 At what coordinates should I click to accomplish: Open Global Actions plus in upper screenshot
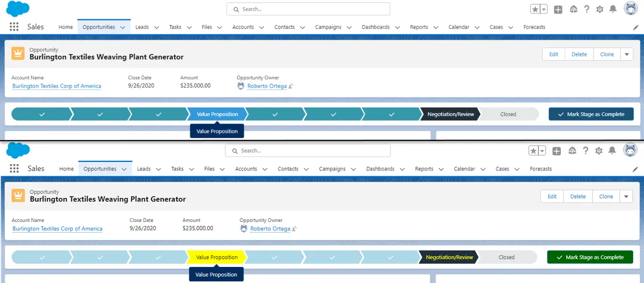click(x=558, y=10)
